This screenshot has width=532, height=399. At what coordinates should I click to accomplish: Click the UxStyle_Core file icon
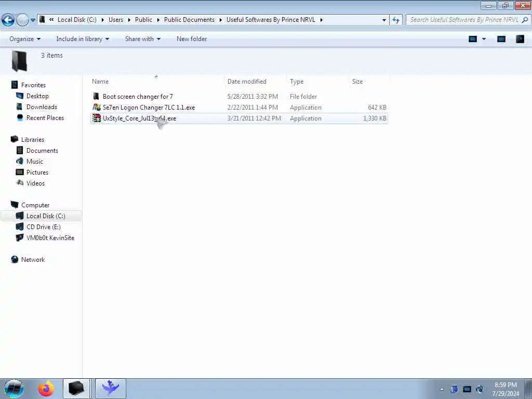coord(96,118)
